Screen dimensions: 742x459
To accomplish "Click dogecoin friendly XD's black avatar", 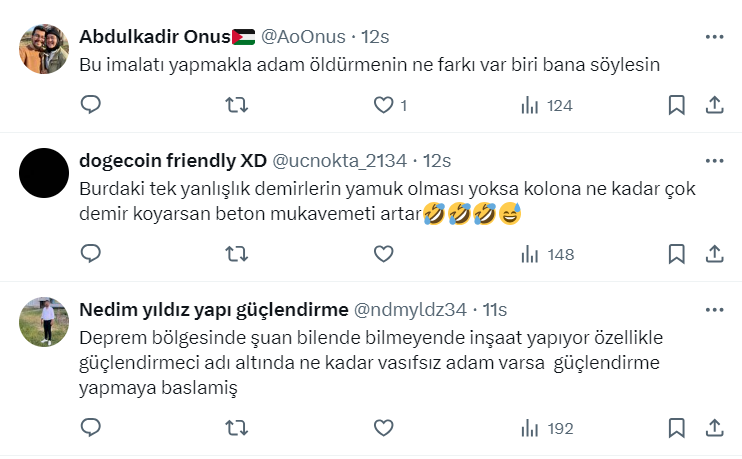I will [45, 173].
